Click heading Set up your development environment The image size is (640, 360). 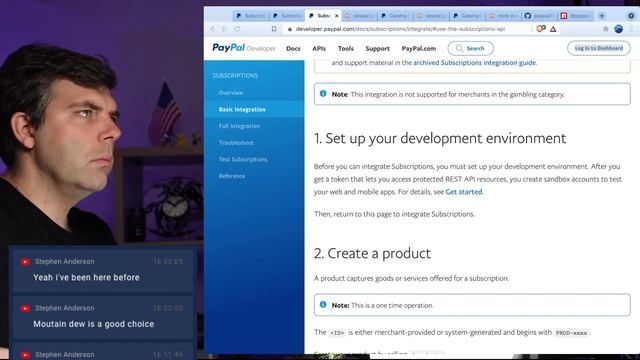click(x=440, y=138)
